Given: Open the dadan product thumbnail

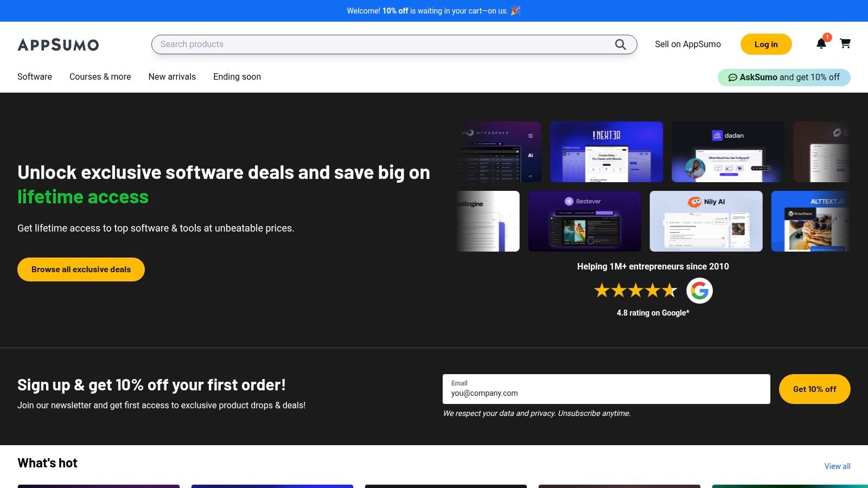Looking at the screenshot, I should [728, 152].
